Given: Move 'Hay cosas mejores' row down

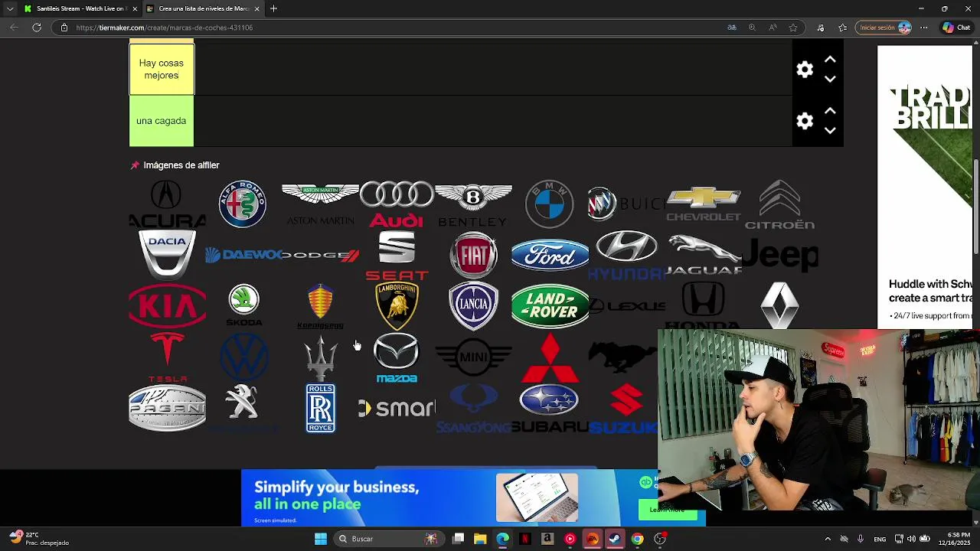Looking at the screenshot, I should [x=830, y=79].
